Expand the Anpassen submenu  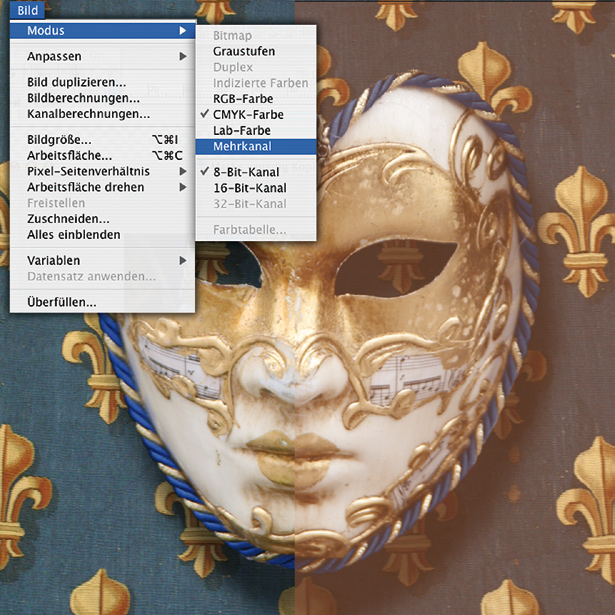pos(102,56)
